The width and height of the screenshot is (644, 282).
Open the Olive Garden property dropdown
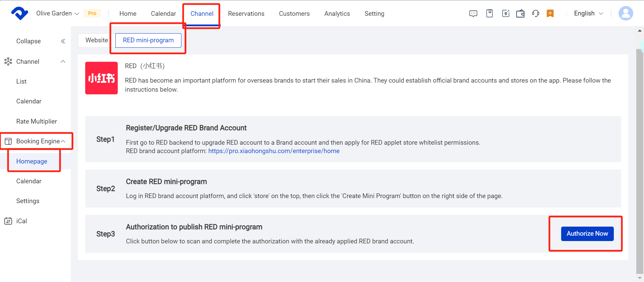[57, 13]
